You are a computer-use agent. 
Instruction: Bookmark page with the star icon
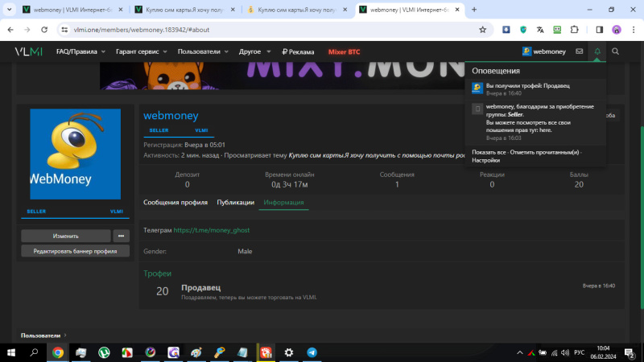pyautogui.click(x=482, y=30)
